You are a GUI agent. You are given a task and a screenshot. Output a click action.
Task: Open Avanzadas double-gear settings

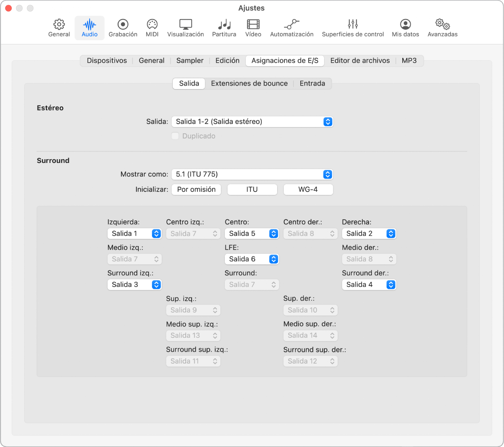[x=442, y=28]
